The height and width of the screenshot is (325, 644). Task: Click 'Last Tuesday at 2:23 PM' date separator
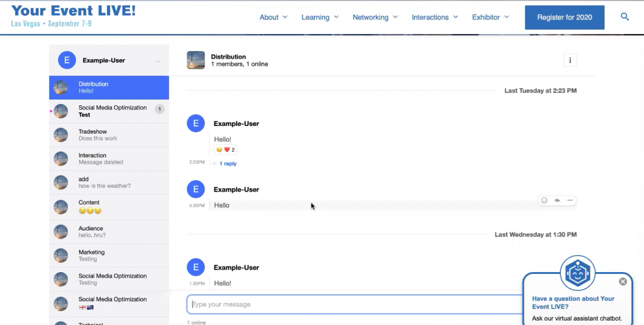540,91
